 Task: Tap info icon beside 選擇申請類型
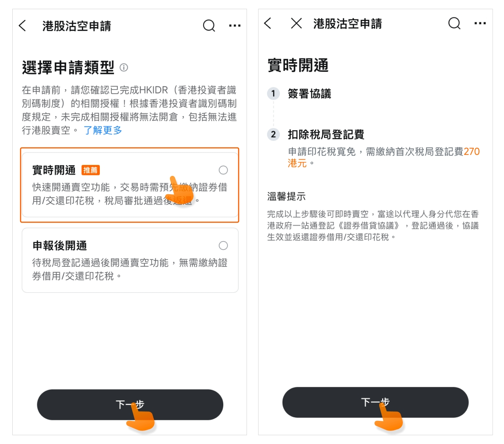click(124, 67)
